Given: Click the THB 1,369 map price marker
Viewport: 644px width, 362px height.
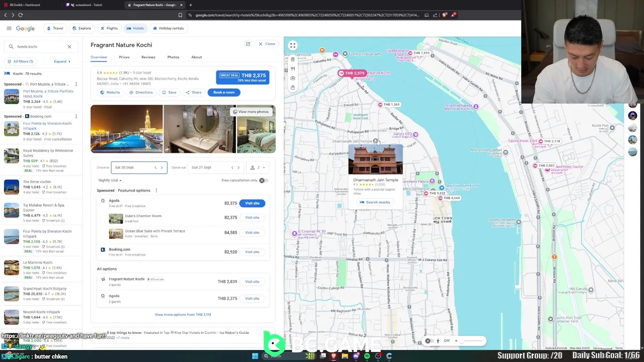Looking at the screenshot, I should pos(389,105).
